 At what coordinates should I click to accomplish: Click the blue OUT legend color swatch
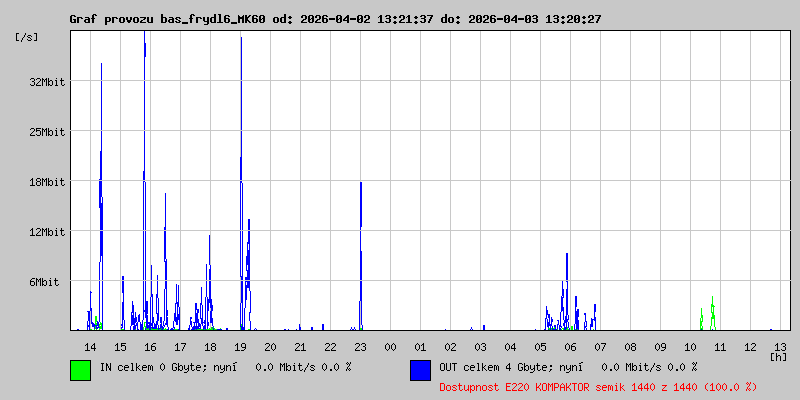[420, 370]
